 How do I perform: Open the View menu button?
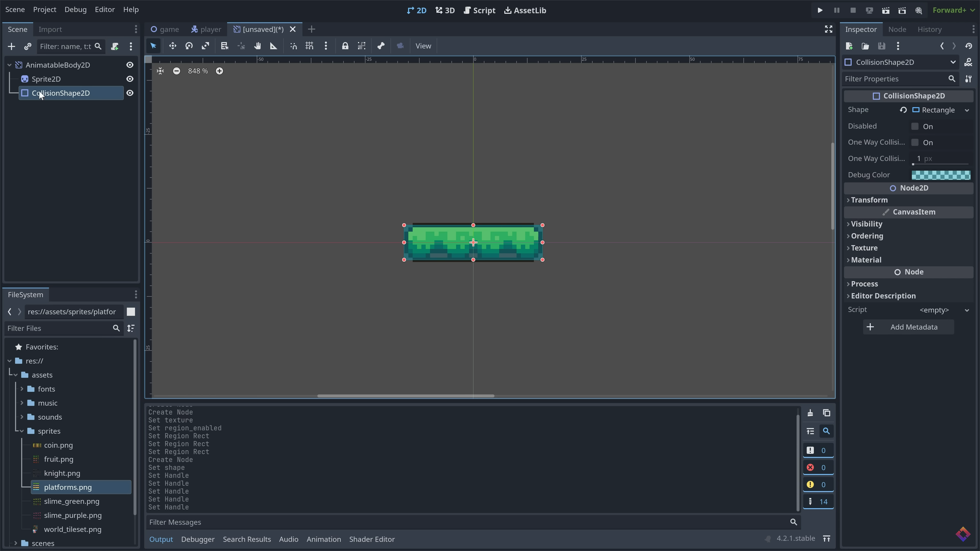pyautogui.click(x=423, y=46)
